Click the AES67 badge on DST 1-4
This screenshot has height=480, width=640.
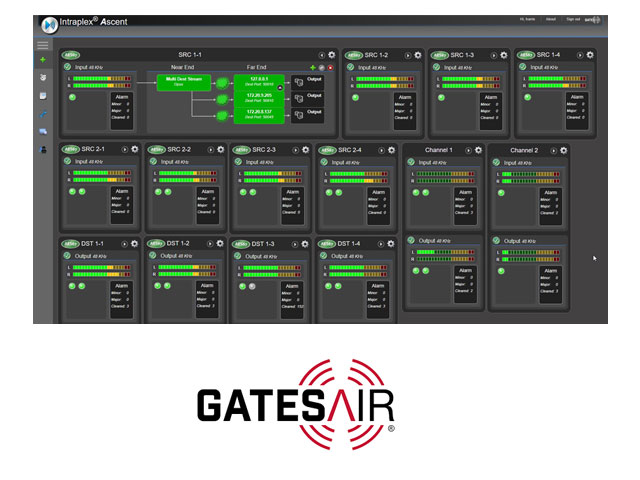pyautogui.click(x=327, y=244)
